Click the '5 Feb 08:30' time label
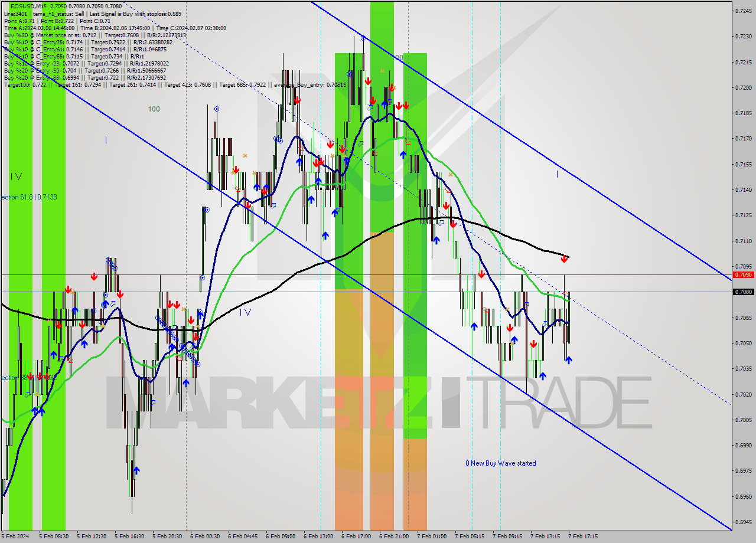This screenshot has height=543, width=756. 54,537
